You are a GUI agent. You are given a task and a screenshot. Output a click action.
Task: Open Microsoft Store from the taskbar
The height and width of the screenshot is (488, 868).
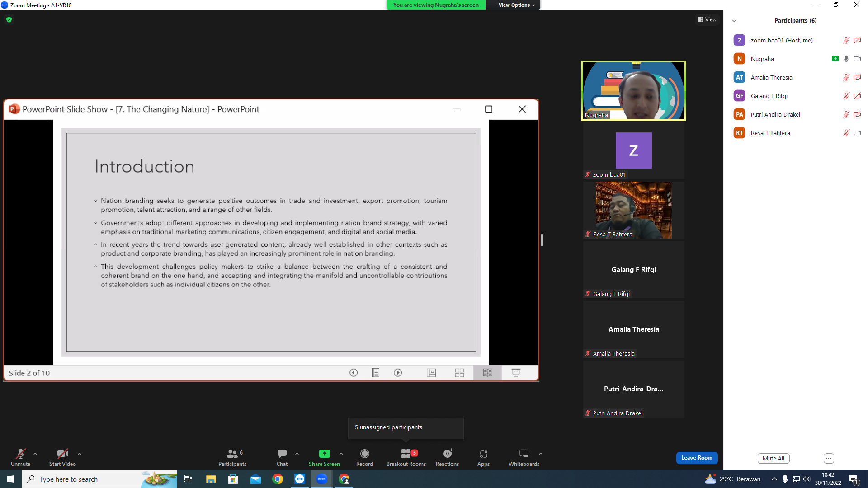pos(233,479)
